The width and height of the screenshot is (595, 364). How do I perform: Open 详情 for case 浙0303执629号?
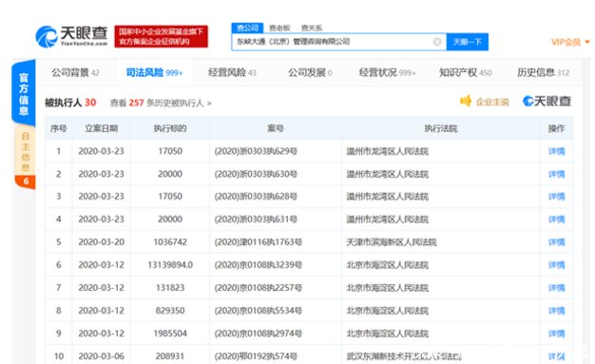click(x=556, y=151)
